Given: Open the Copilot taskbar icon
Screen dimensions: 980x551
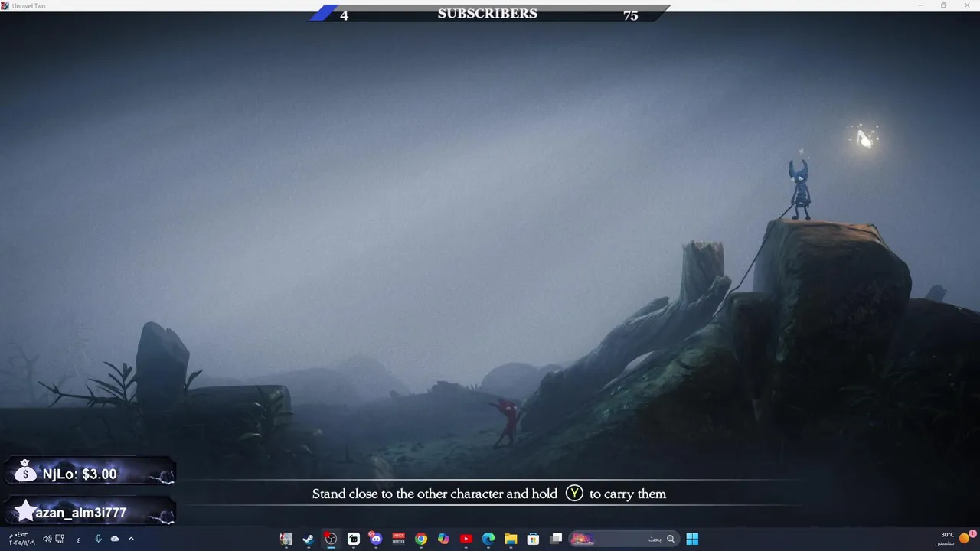Looking at the screenshot, I should (443, 539).
